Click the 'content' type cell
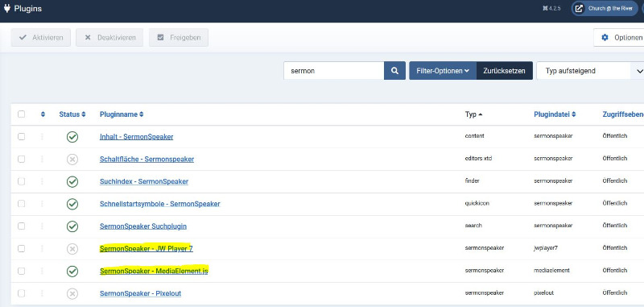The image size is (644, 307). (474, 136)
